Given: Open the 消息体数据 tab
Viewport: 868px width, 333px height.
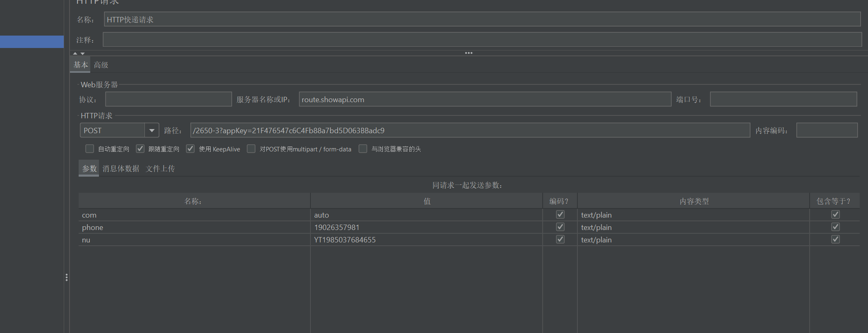Looking at the screenshot, I should coord(121,168).
